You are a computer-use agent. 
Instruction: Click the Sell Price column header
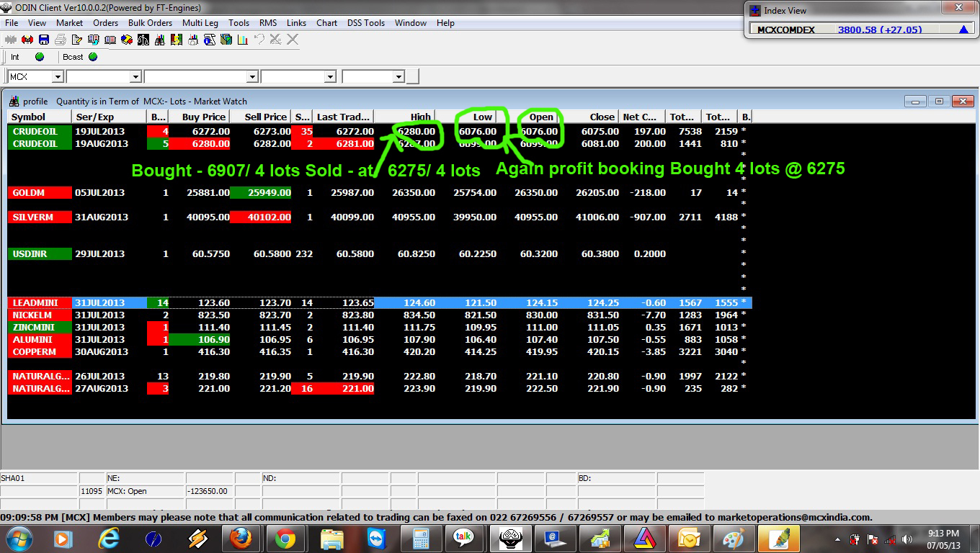261,117
